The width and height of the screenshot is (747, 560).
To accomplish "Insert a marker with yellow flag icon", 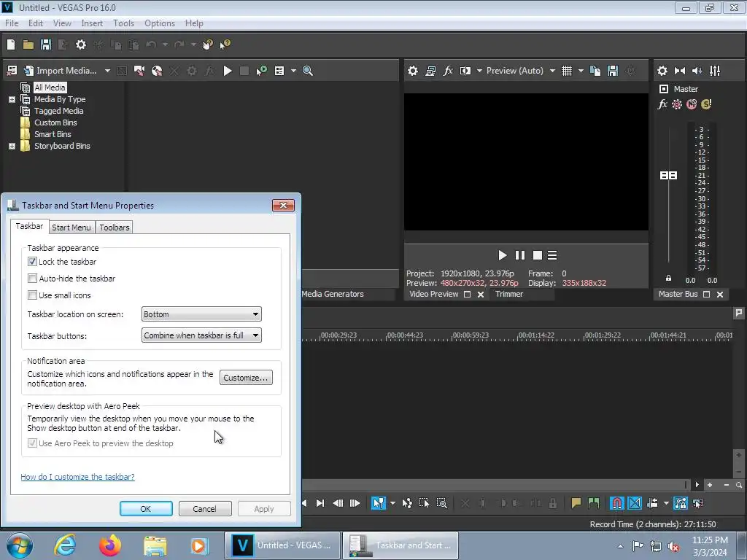I will tap(576, 503).
